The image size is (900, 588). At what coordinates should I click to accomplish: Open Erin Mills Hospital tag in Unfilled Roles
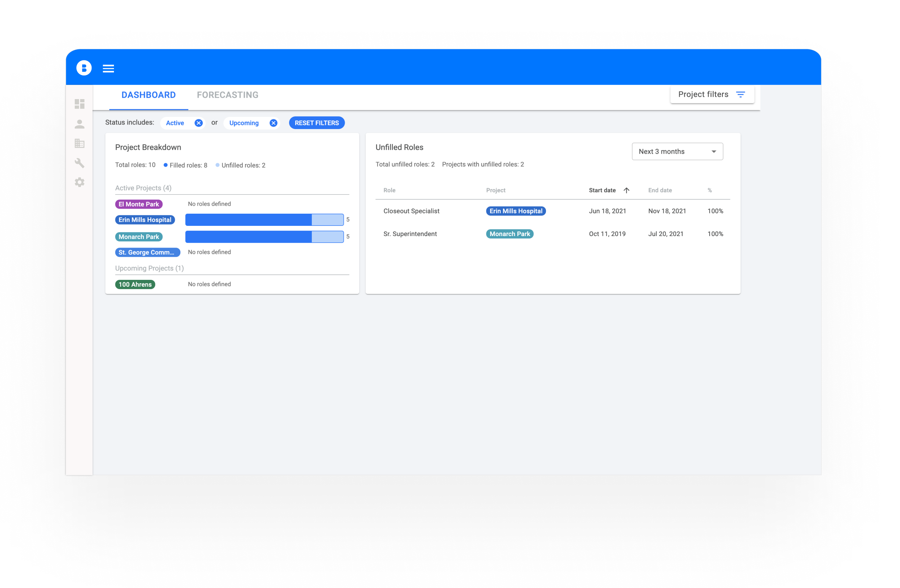pos(516,211)
